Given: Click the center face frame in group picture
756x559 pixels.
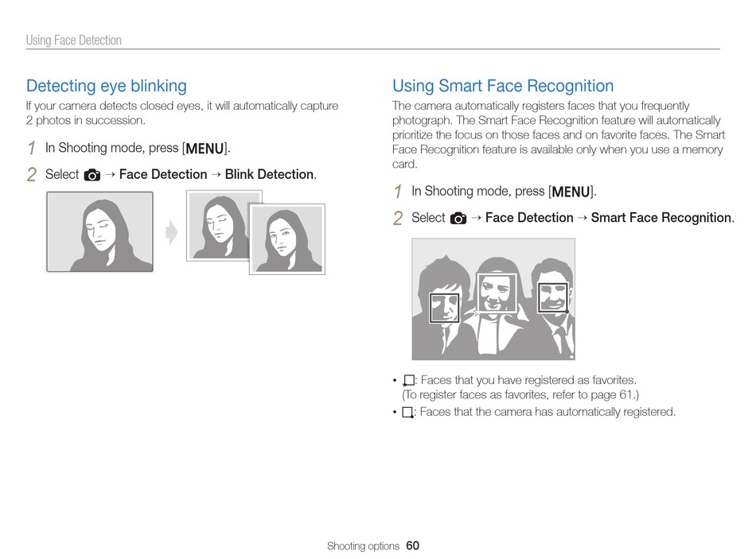Looking at the screenshot, I should click(x=496, y=293).
